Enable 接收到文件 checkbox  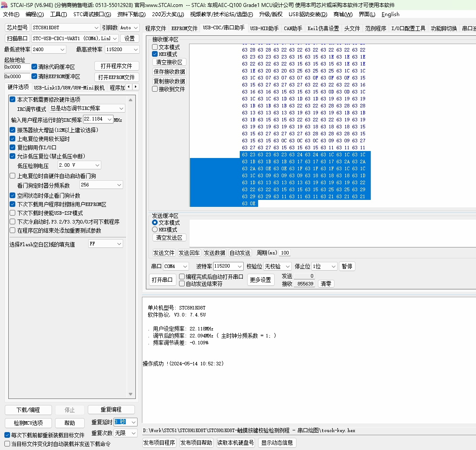click(155, 89)
